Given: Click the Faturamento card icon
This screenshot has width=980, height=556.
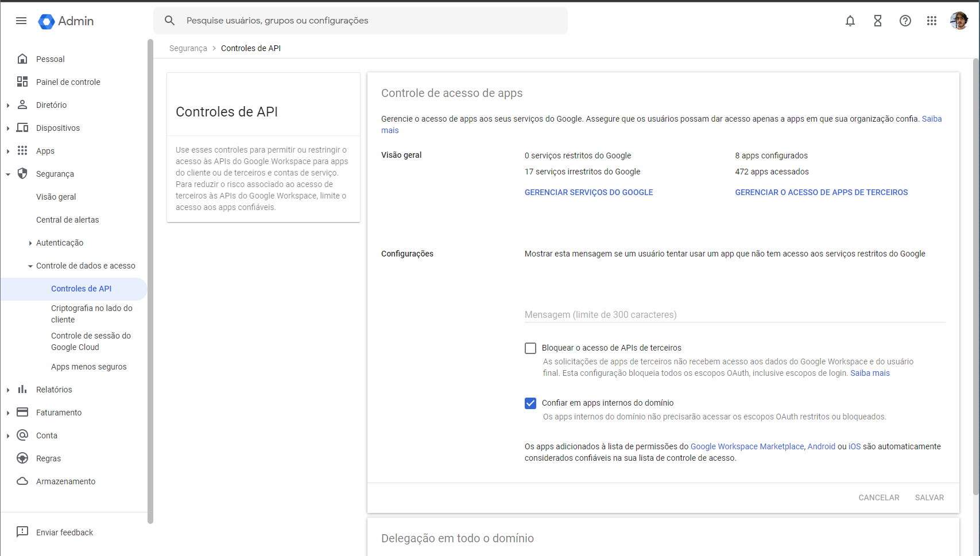Looking at the screenshot, I should pyautogui.click(x=22, y=412).
